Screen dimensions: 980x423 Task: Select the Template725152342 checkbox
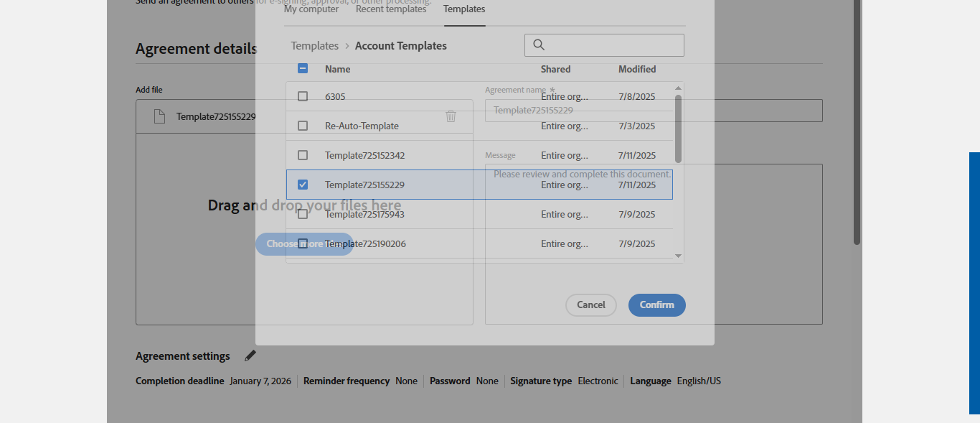click(x=303, y=155)
